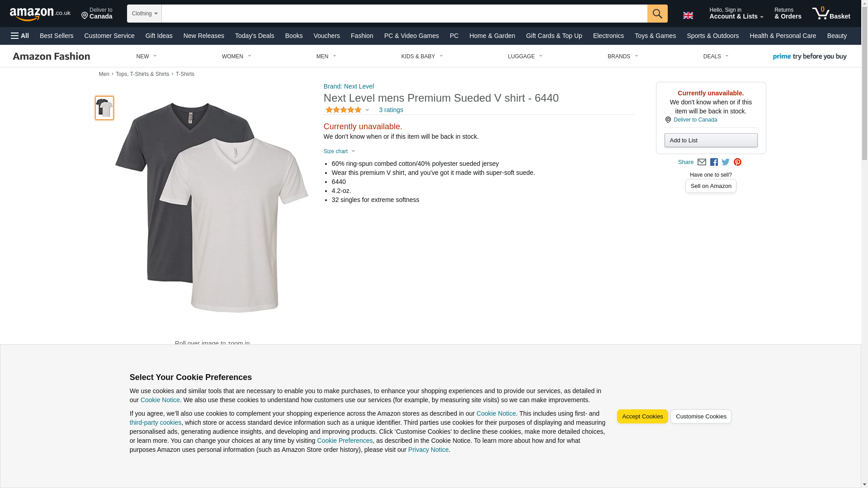Click the Customise Cookies button

701,417
